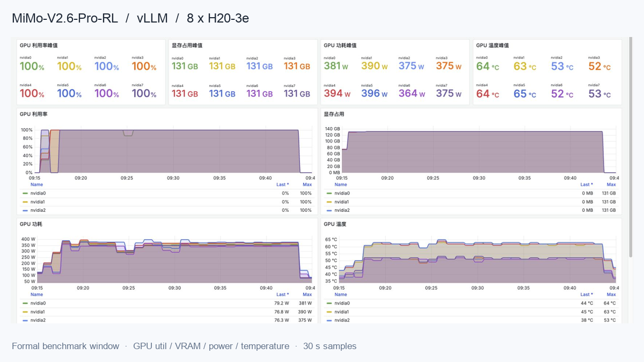Sort GPU 功耗 legend by Max column
Image resolution: width=644 pixels, height=362 pixels.
tap(307, 294)
